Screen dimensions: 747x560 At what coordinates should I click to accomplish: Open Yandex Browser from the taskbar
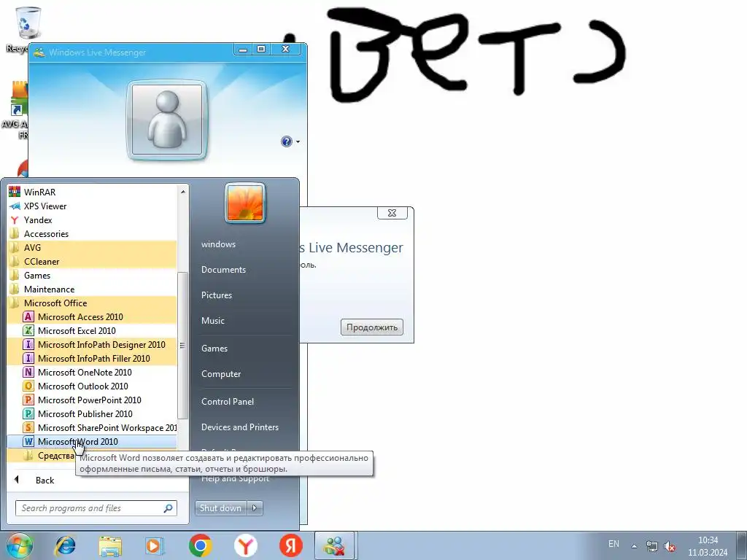pos(245,545)
